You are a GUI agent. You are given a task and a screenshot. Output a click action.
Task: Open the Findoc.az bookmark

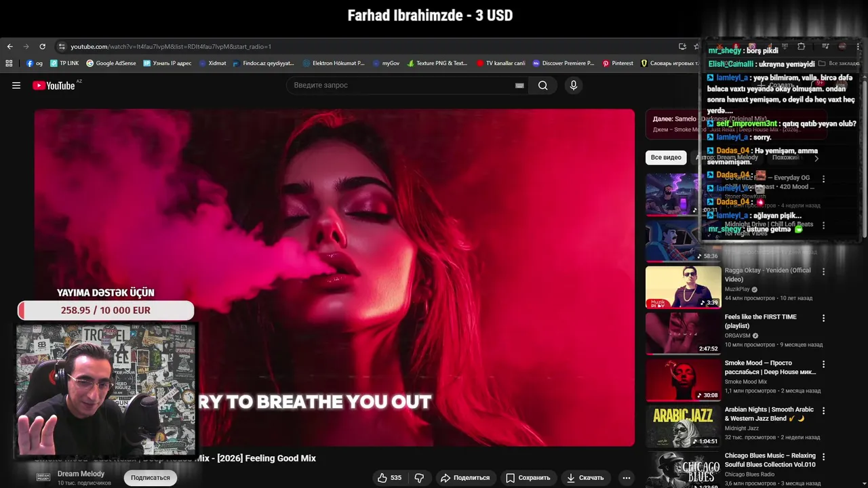(x=263, y=63)
